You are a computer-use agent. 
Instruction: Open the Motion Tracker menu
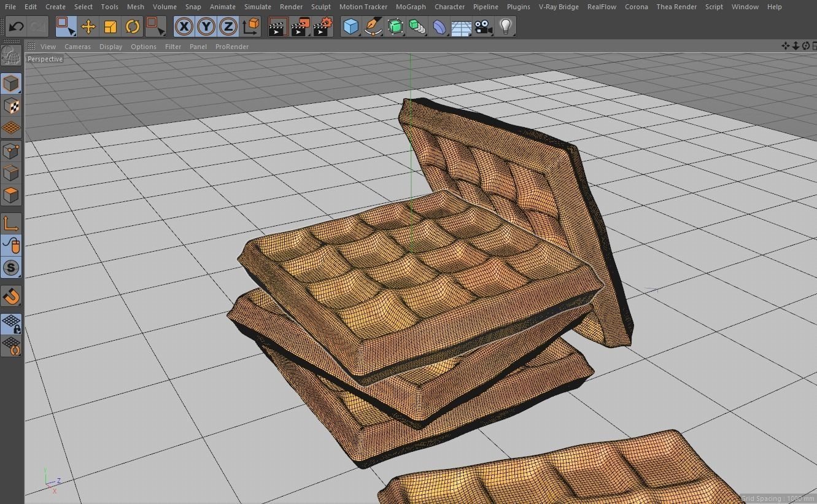point(363,7)
